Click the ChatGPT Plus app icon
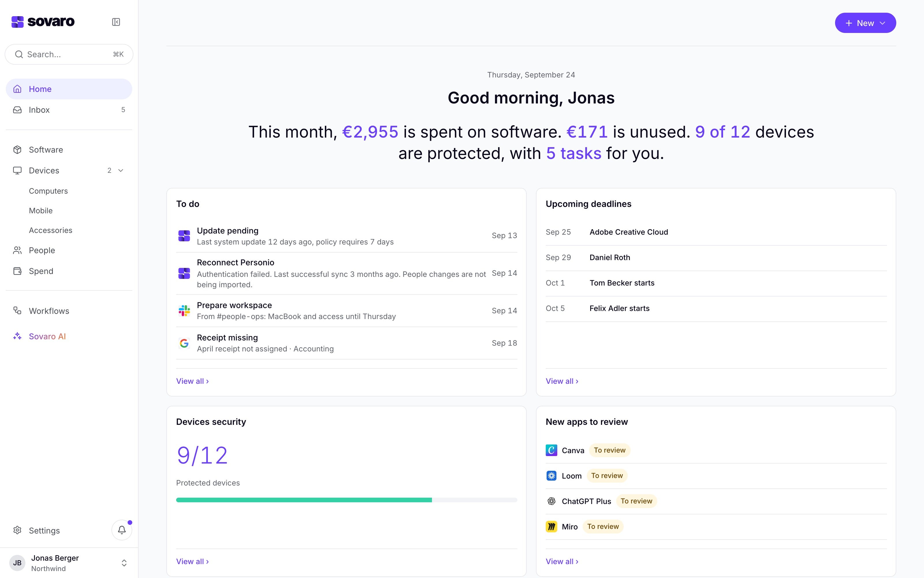 click(x=551, y=501)
